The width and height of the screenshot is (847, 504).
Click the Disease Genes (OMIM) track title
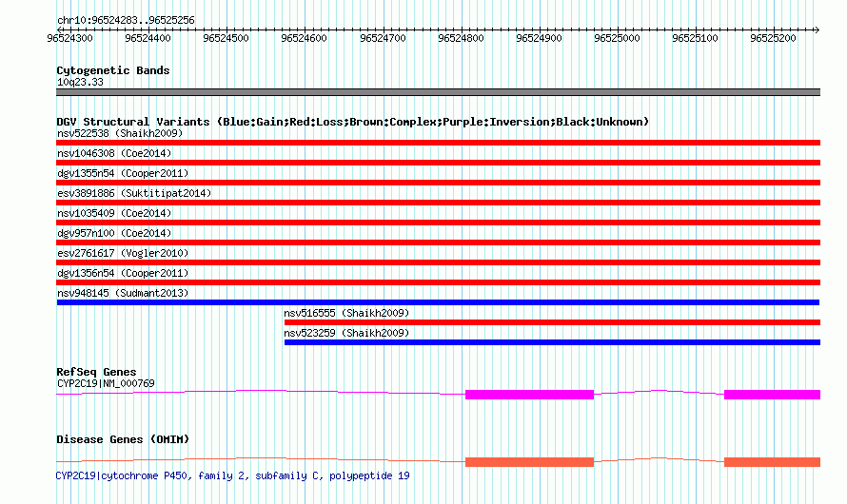click(x=123, y=439)
